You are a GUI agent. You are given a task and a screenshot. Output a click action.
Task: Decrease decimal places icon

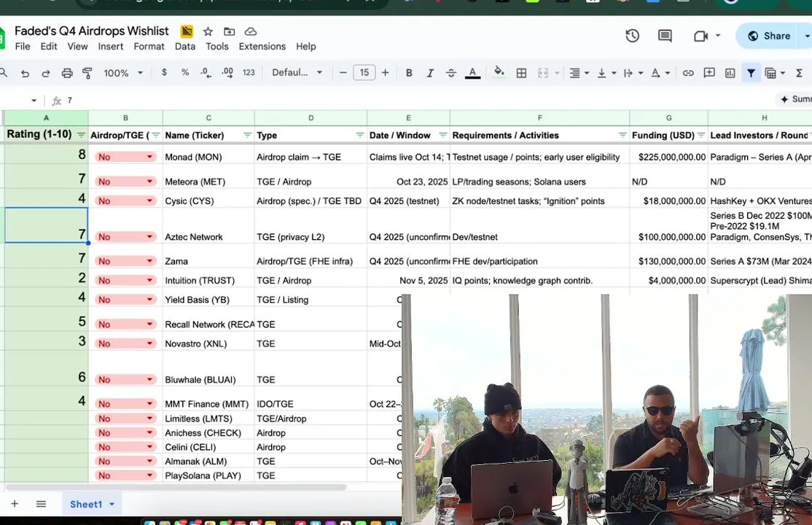coord(206,73)
